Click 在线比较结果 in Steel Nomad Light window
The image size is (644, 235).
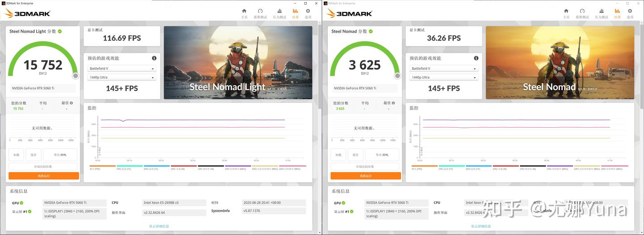44,167
